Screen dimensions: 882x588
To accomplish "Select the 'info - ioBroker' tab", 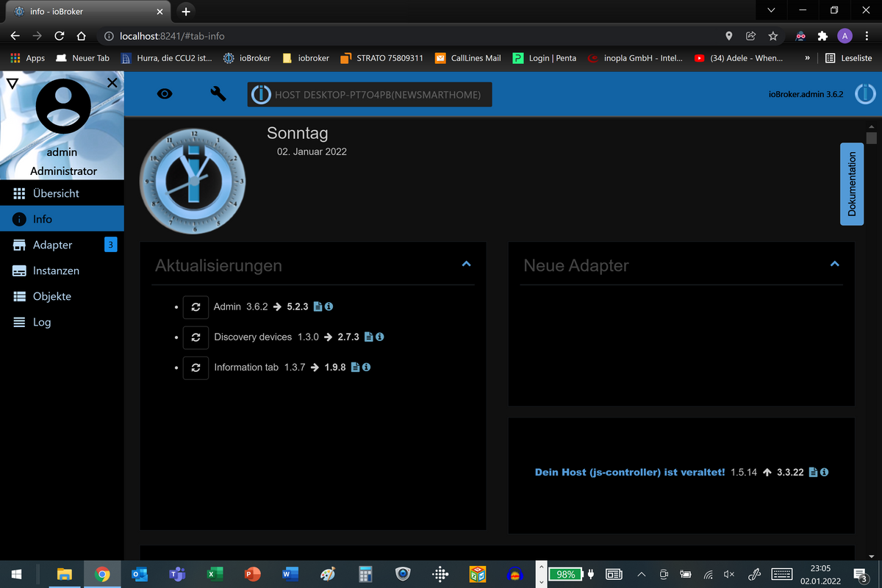I will [x=88, y=12].
